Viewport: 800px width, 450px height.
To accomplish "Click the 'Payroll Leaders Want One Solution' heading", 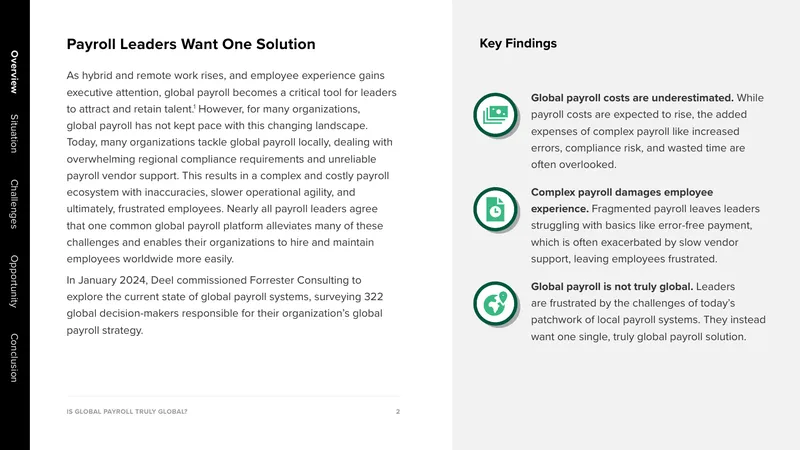I will tap(191, 44).
